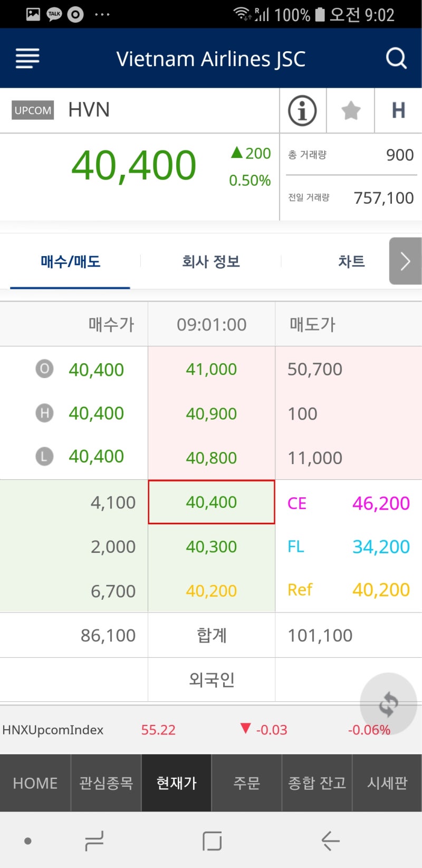Image resolution: width=422 pixels, height=868 pixels.
Task: Open stock details via the info icon
Action: coord(303,110)
